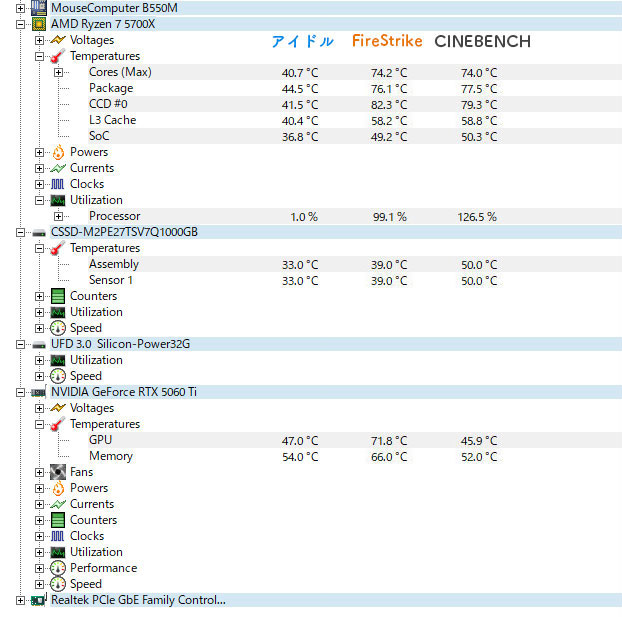
Task: Click the GPU Currents wave icon
Action: (58, 504)
